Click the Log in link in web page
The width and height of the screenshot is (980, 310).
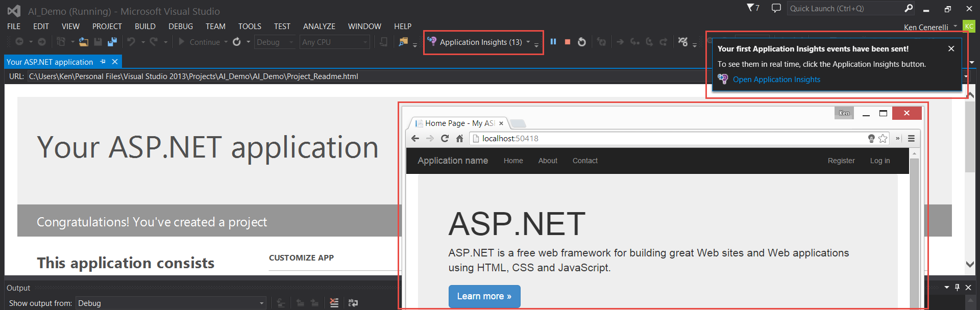pos(880,161)
